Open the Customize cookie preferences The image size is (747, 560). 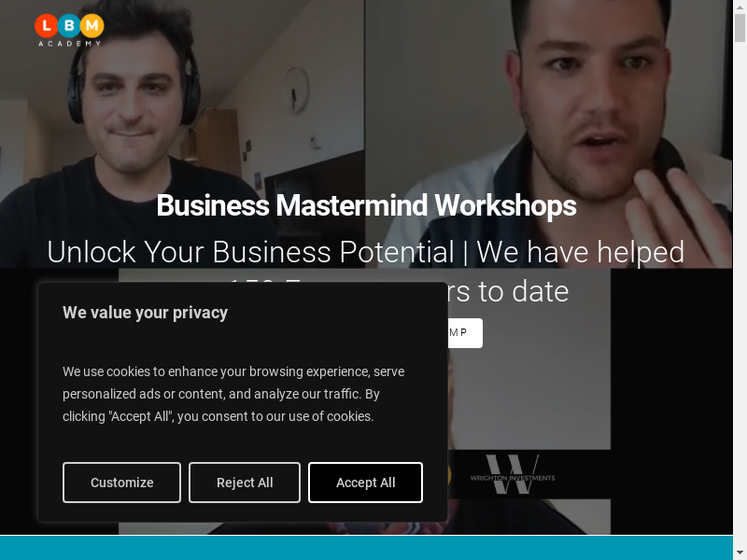coord(122,483)
